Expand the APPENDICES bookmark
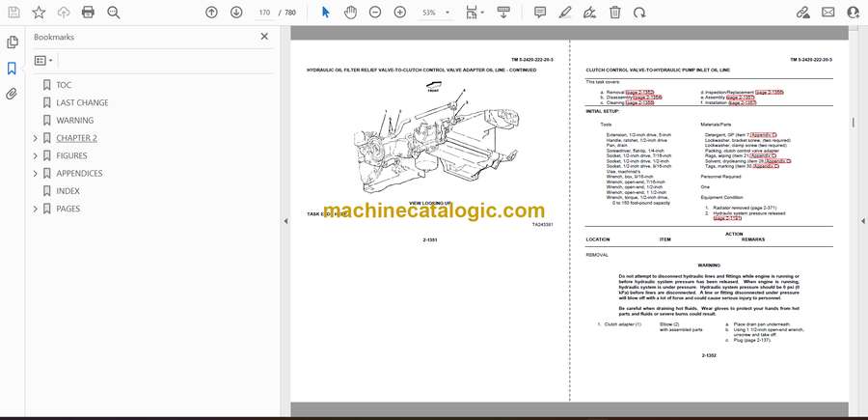The image size is (868, 420). pyautogui.click(x=36, y=174)
